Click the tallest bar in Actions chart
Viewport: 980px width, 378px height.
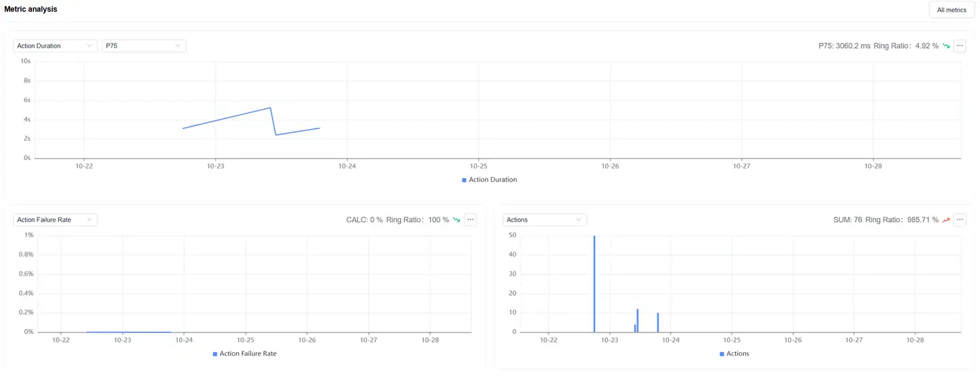594,286
